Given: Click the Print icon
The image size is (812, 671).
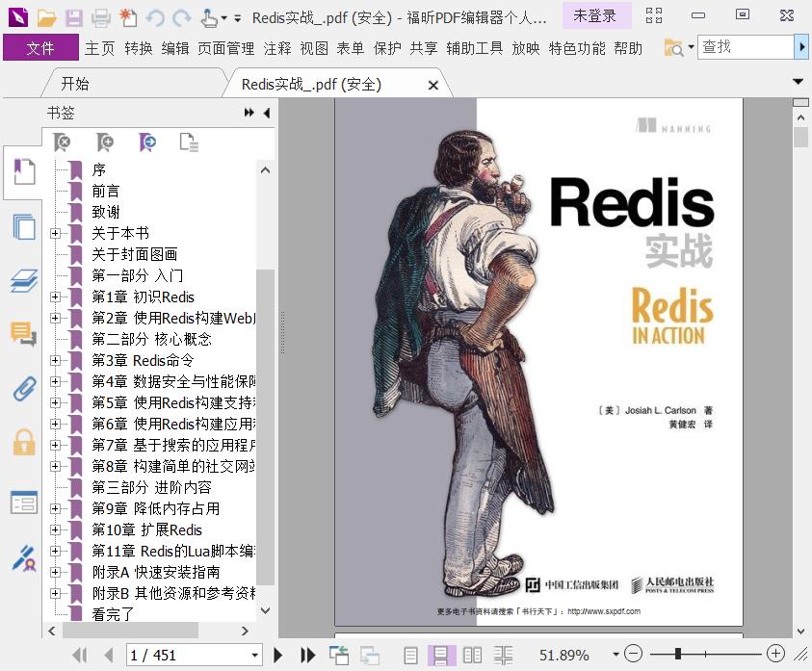Looking at the screenshot, I should click(100, 18).
